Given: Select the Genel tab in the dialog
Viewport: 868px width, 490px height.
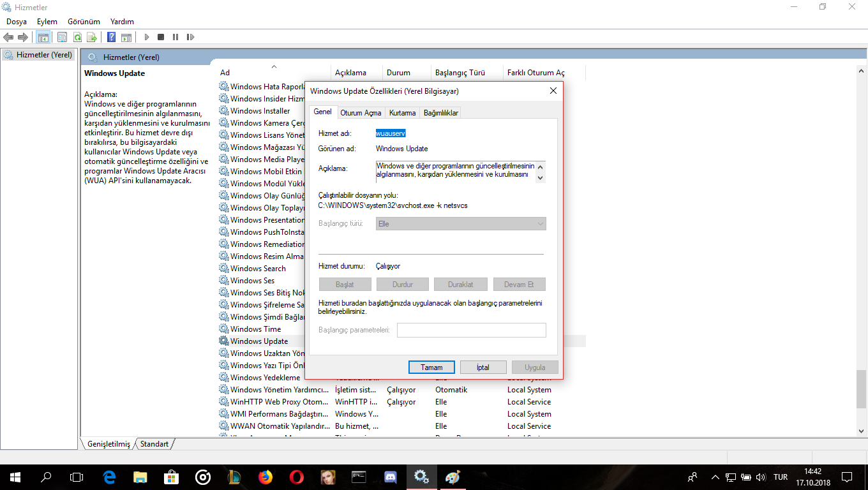Looking at the screenshot, I should (x=322, y=112).
